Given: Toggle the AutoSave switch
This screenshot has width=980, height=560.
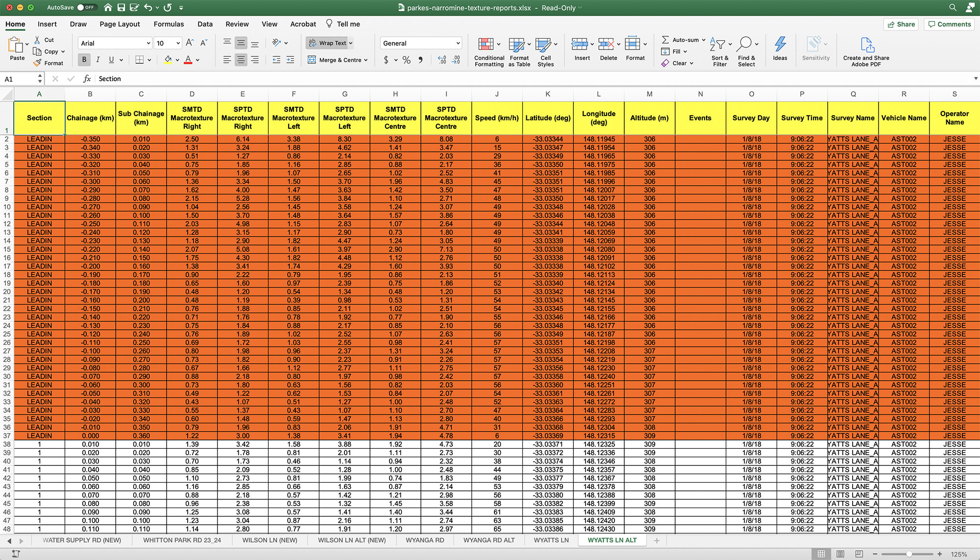Looking at the screenshot, I should click(x=87, y=7).
